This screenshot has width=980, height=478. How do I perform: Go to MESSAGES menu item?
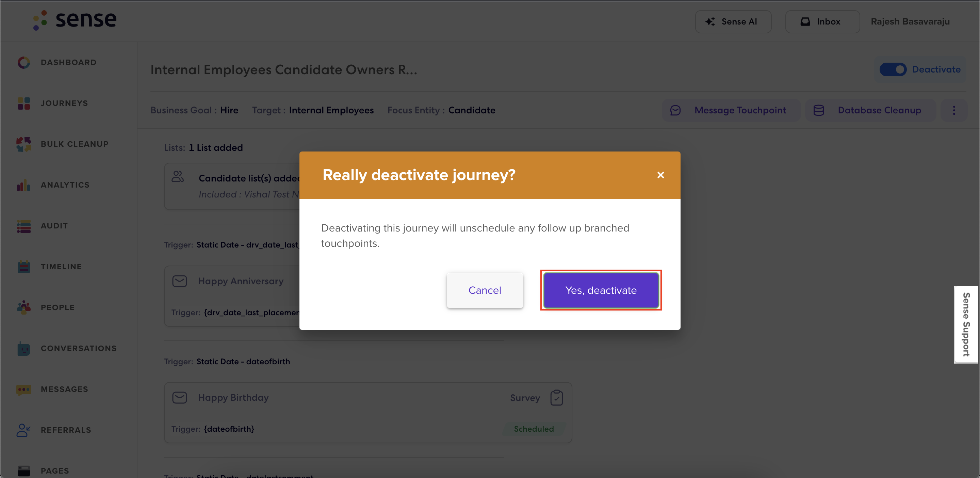click(64, 389)
